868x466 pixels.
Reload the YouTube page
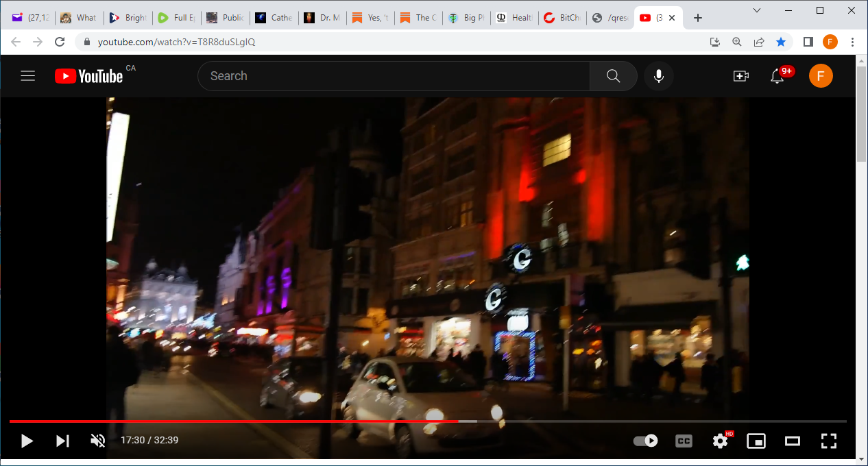[x=60, y=42]
